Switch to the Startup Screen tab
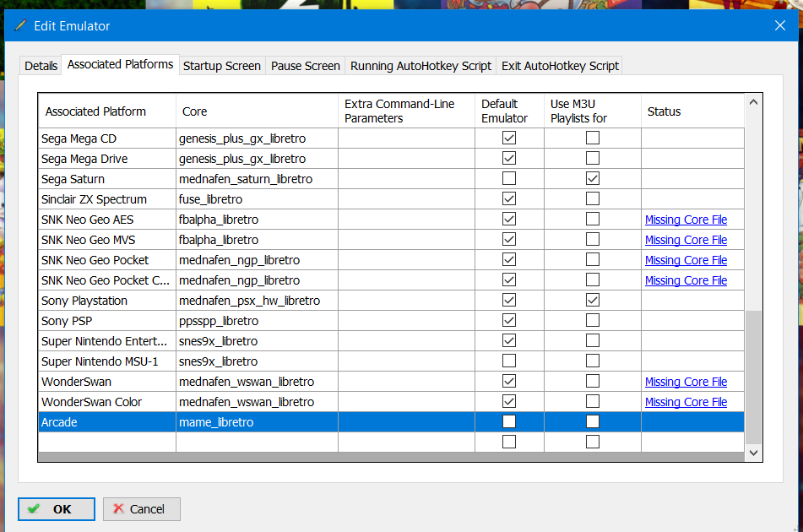803x532 pixels. (222, 66)
